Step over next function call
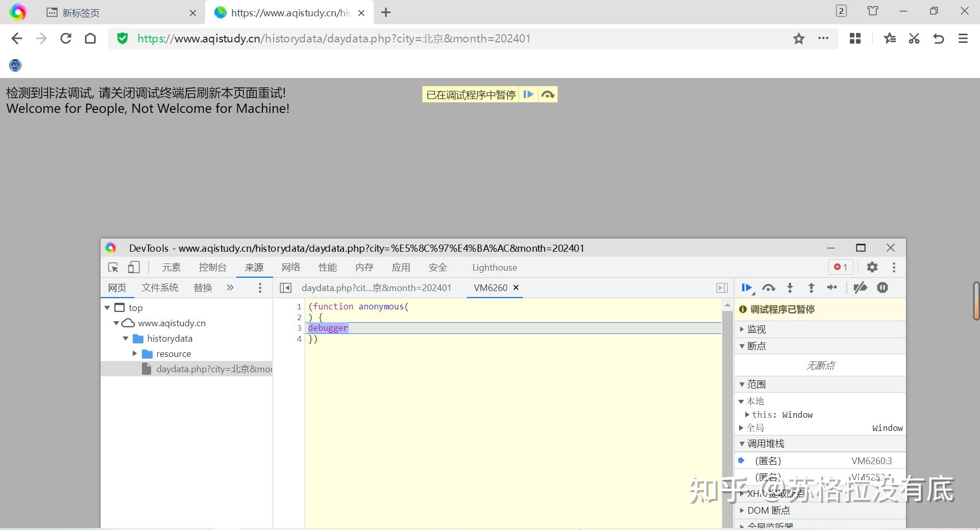 tap(769, 287)
